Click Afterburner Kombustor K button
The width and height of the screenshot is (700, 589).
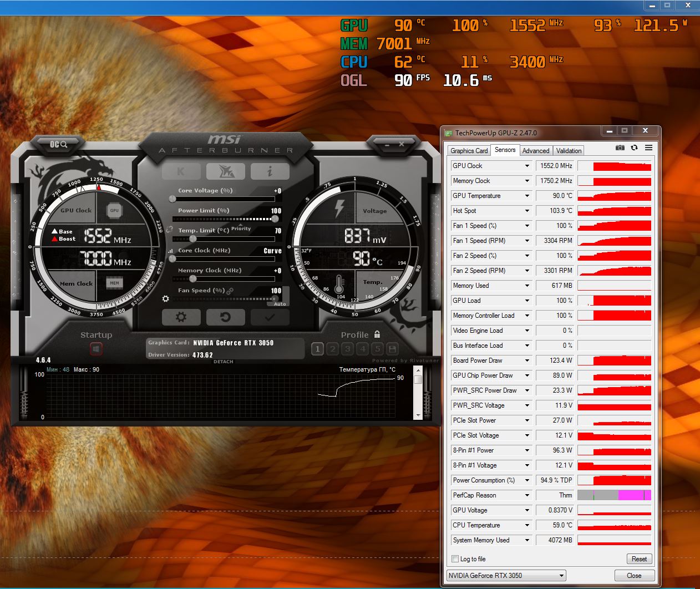coord(181,171)
